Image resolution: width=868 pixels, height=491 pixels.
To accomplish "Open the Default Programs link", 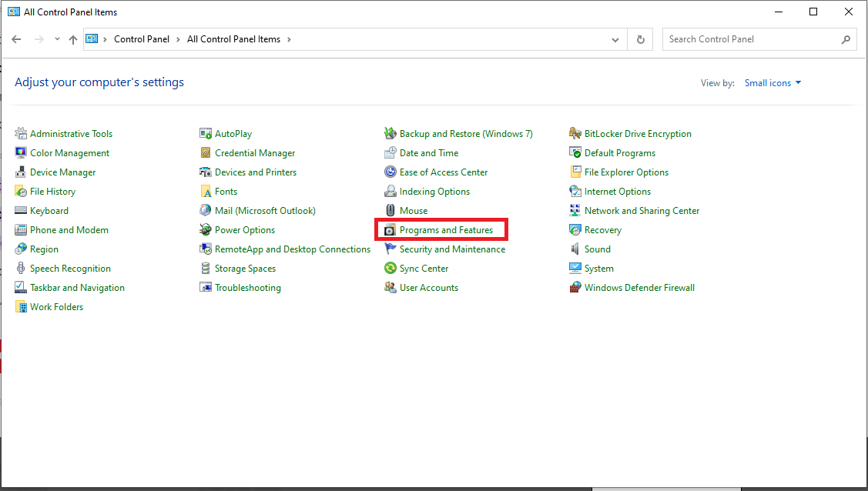I will pos(620,153).
